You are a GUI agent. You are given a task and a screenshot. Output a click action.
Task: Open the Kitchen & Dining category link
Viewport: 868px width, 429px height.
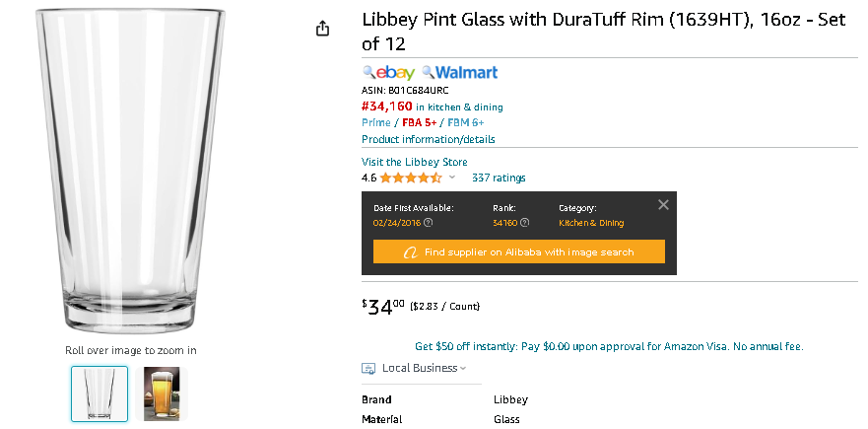coord(591,223)
